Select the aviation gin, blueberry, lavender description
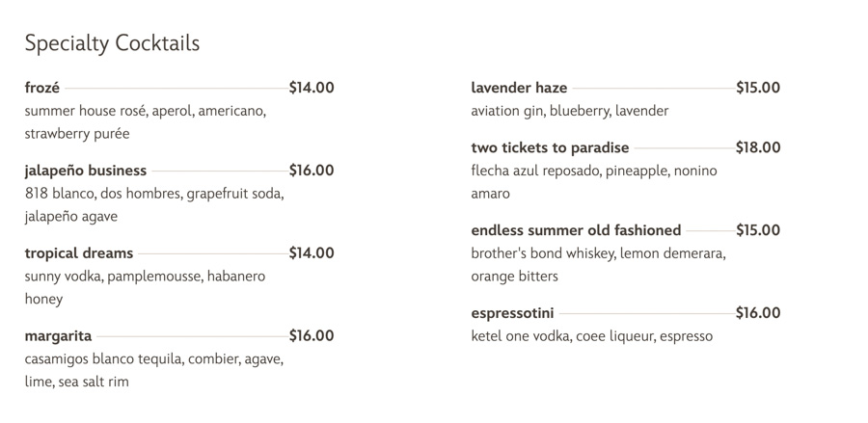The width and height of the screenshot is (868, 423). [569, 111]
